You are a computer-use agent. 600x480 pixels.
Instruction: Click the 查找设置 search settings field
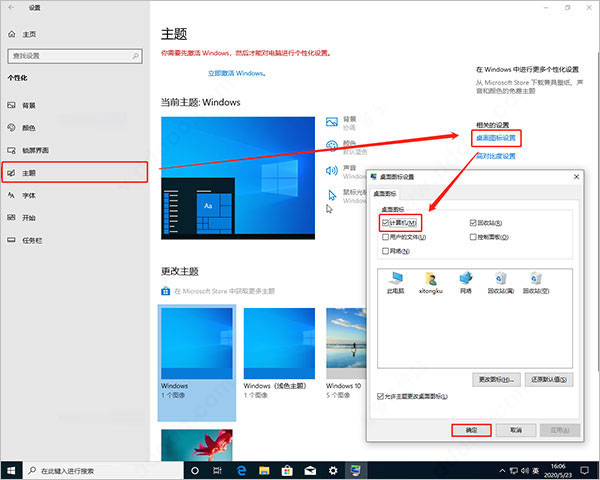pos(75,56)
